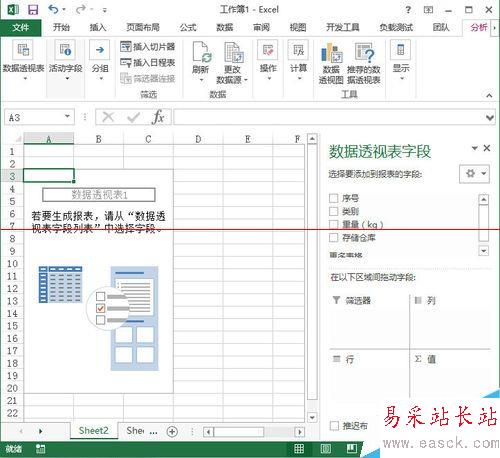Viewport: 500px width, 458px height.
Task: Click the Save icon in quick access toolbar
Action: tap(33, 10)
